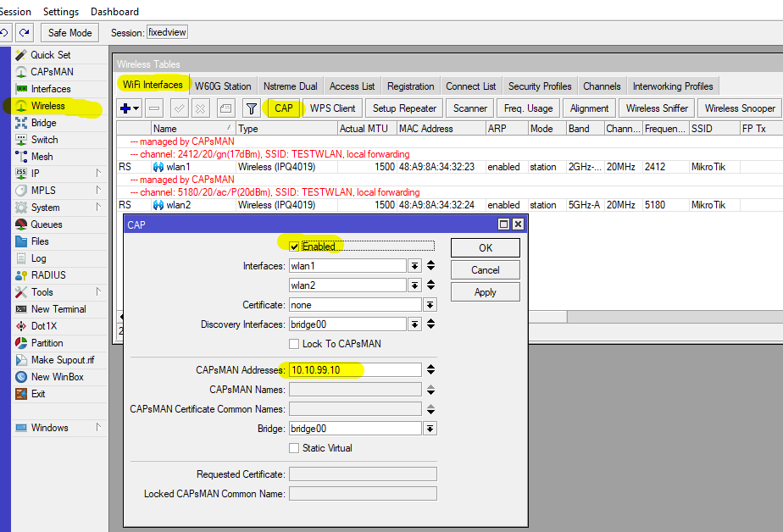Open the Settings menu
Viewport: 783px width, 532px height.
60,12
